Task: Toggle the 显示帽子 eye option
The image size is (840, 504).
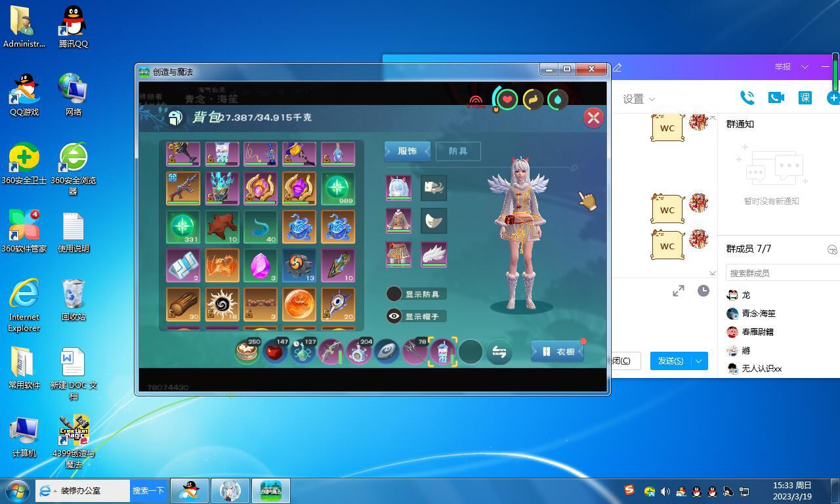Action: tap(416, 316)
